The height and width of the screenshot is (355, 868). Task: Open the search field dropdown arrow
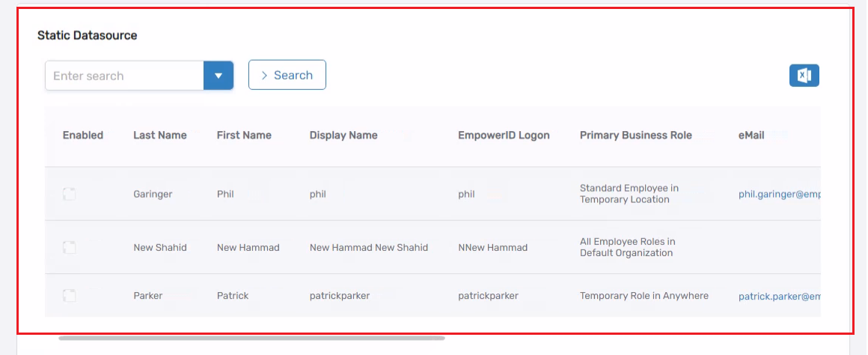pos(218,76)
